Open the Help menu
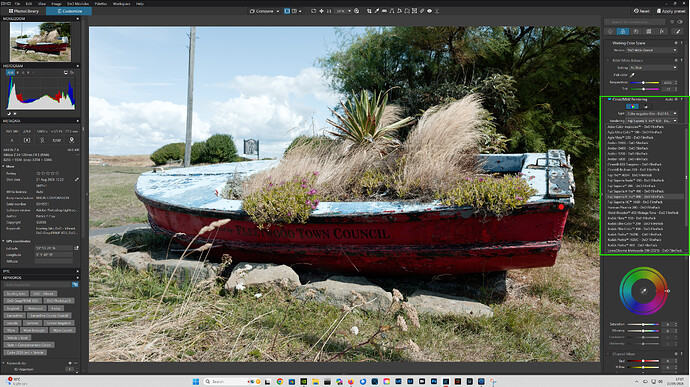 click(x=140, y=4)
